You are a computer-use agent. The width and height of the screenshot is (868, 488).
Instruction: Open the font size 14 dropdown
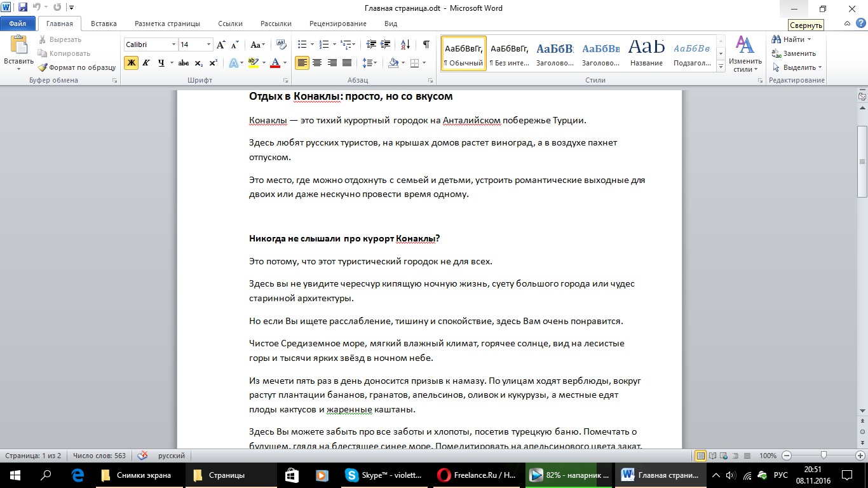pos(209,44)
